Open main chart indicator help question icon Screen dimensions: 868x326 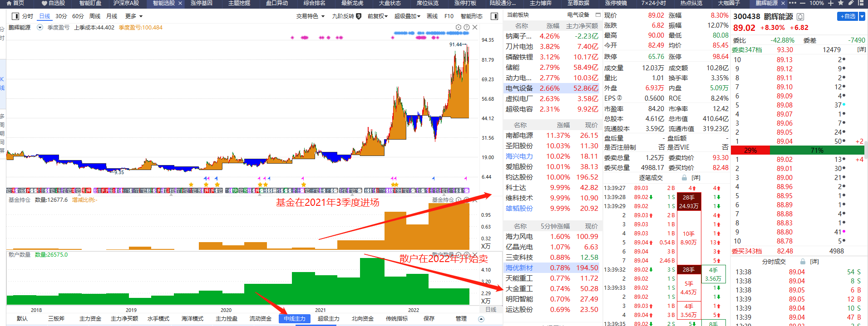[467, 27]
